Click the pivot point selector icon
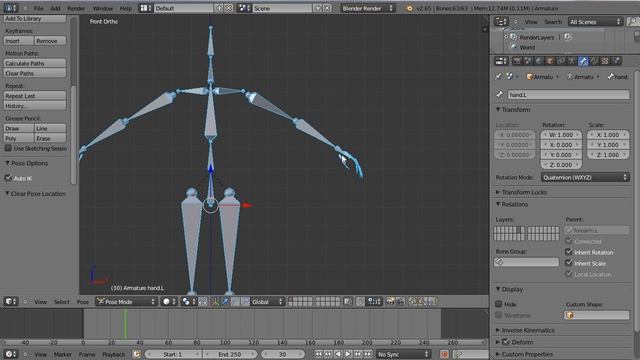Screen dimensions: 640x360 188,302
